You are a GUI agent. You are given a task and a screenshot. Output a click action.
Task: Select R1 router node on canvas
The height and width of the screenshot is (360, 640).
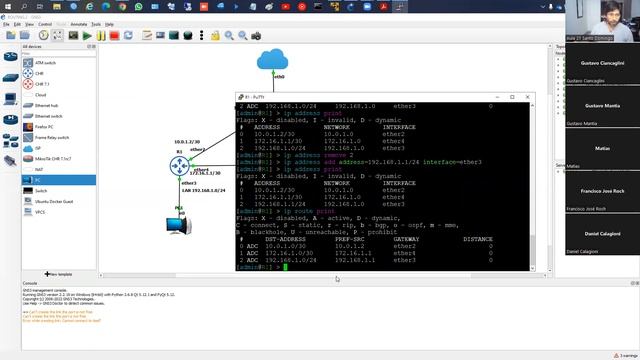[x=179, y=166]
